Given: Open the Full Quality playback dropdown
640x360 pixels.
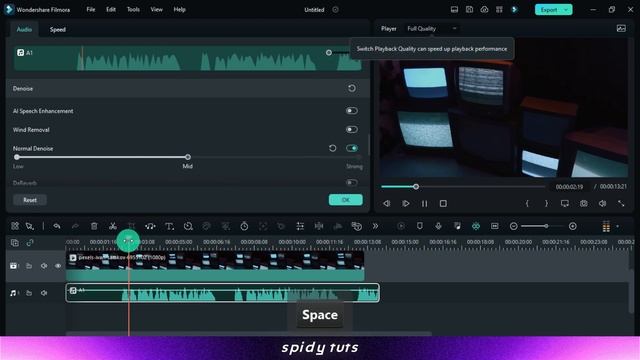Looking at the screenshot, I should 432,29.
